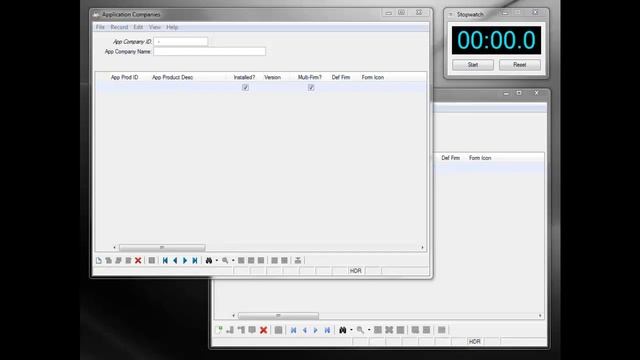Click right scroll arrow in the back window
The image size is (640, 360).
pos(540,316)
